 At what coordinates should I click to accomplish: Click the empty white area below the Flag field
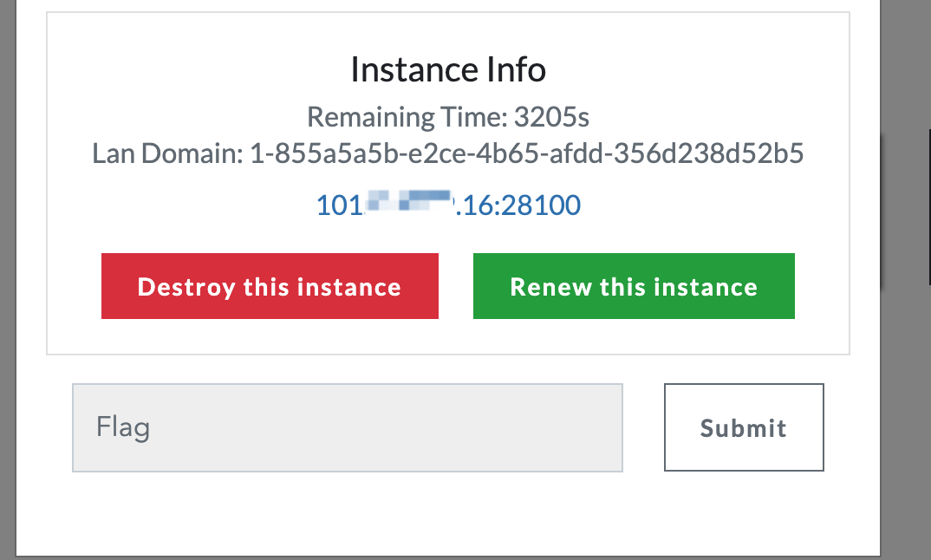point(347,511)
